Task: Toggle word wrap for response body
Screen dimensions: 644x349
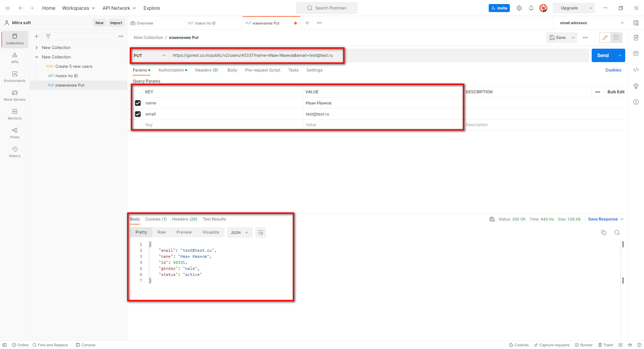Action: click(261, 233)
